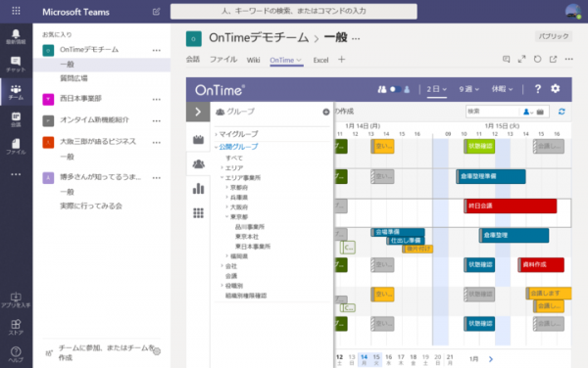This screenshot has width=588, height=368.
Task: Click the blue OnTime refresh icon
Action: coord(562,112)
